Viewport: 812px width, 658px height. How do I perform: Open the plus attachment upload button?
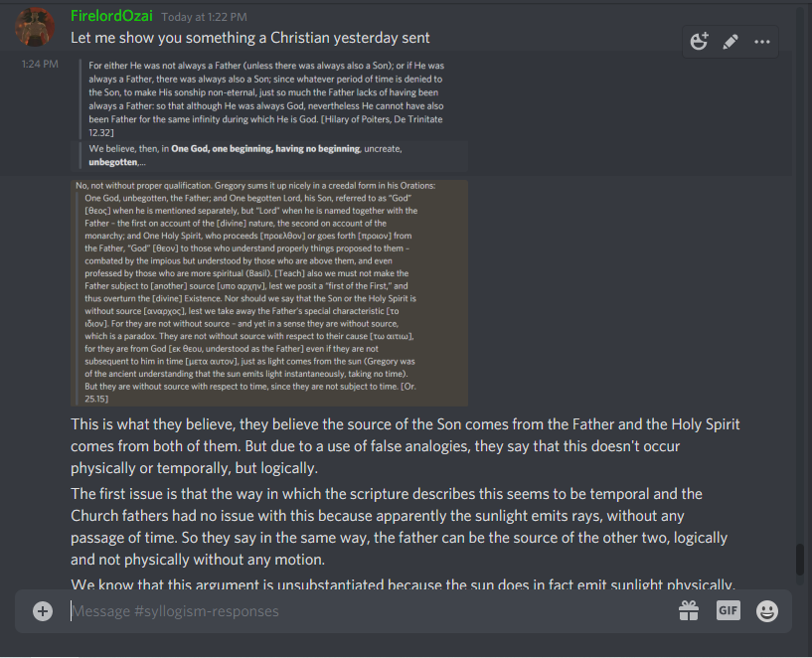coord(43,611)
